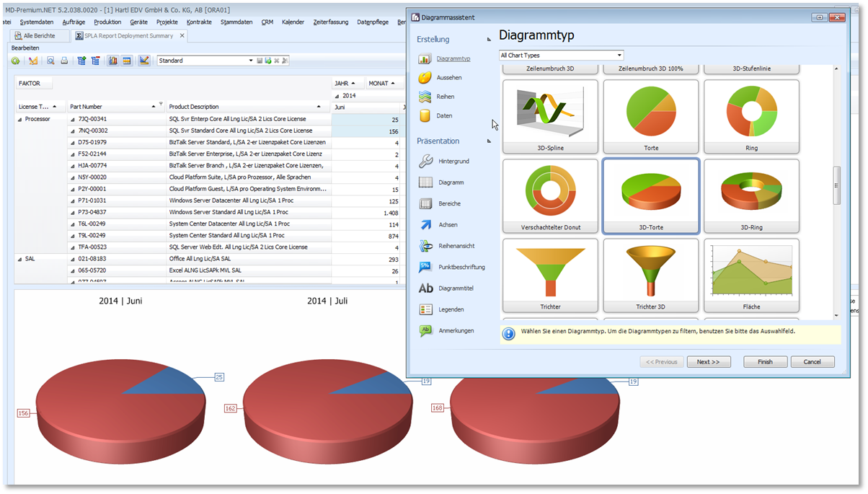868x494 pixels.
Task: Open the Stammdaten menu
Action: click(236, 22)
